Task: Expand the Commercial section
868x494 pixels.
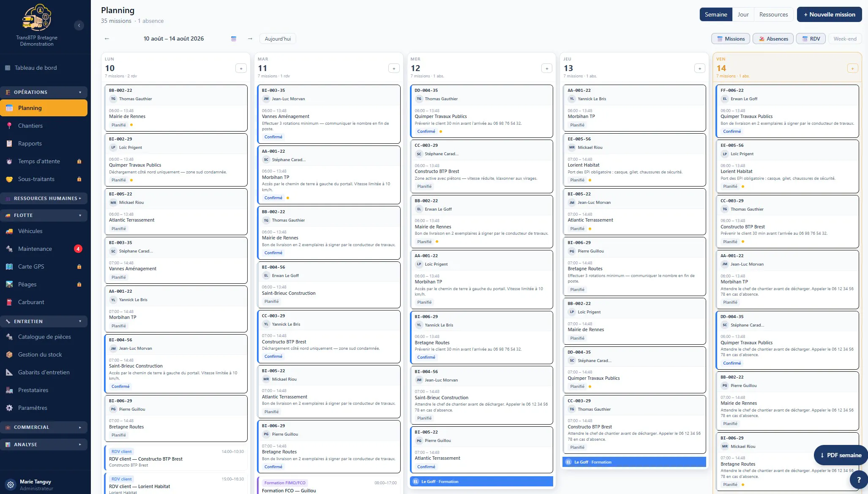Action: point(44,427)
